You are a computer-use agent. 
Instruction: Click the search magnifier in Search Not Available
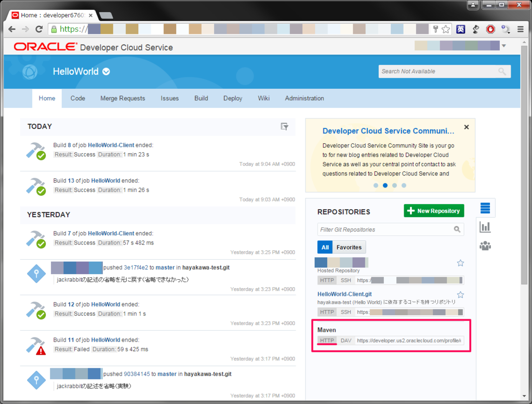tap(502, 71)
